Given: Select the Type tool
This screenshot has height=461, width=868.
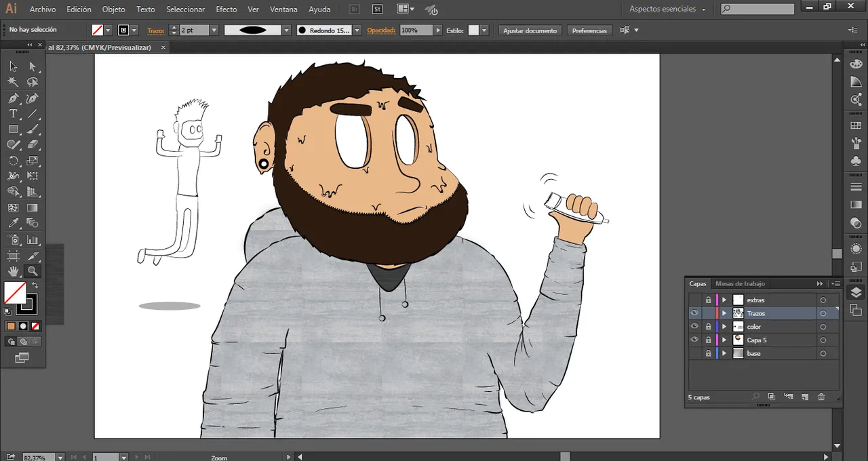Looking at the screenshot, I should 13,114.
